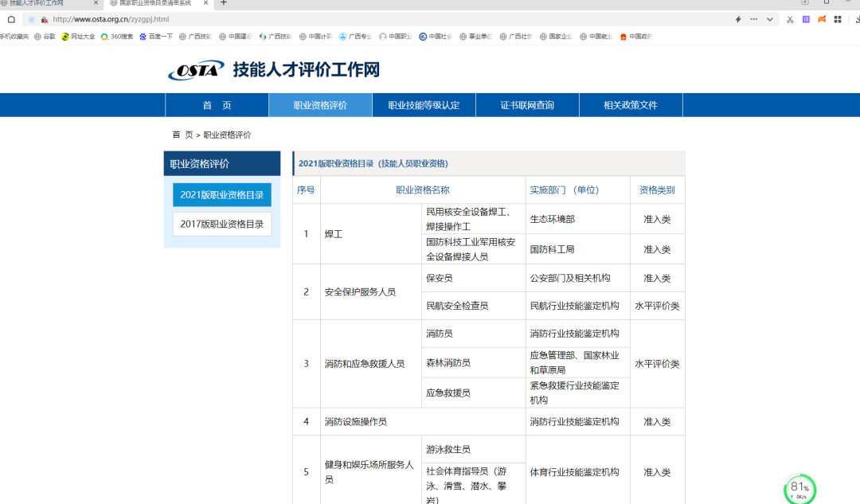Select 2017版职业资格目录 in the sidebar
This screenshot has width=860, height=504.
coord(222,224)
